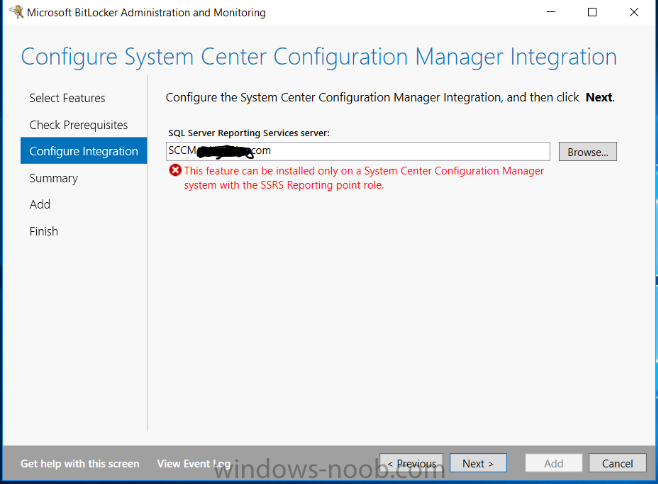The width and height of the screenshot is (658, 484).
Task: Close the BitLocker Administration window
Action: (x=634, y=12)
